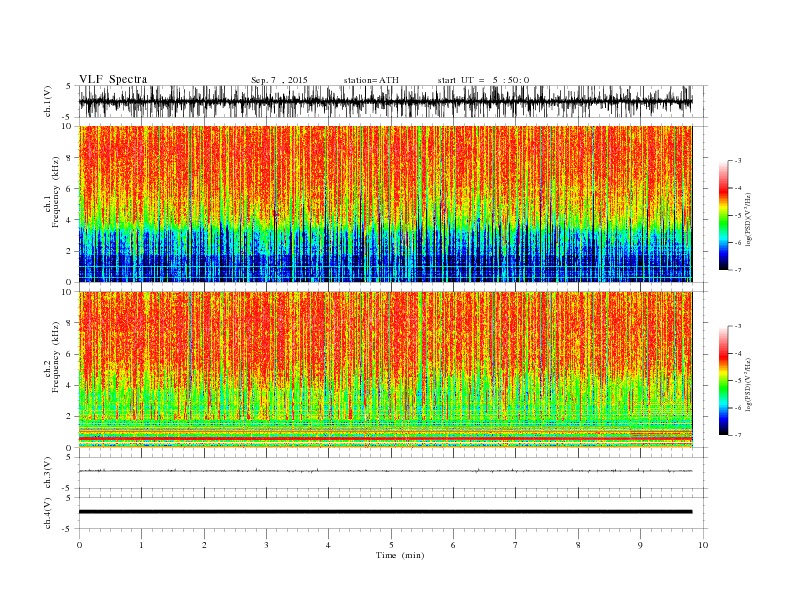Click the time-axis tick label '5'

point(391,545)
